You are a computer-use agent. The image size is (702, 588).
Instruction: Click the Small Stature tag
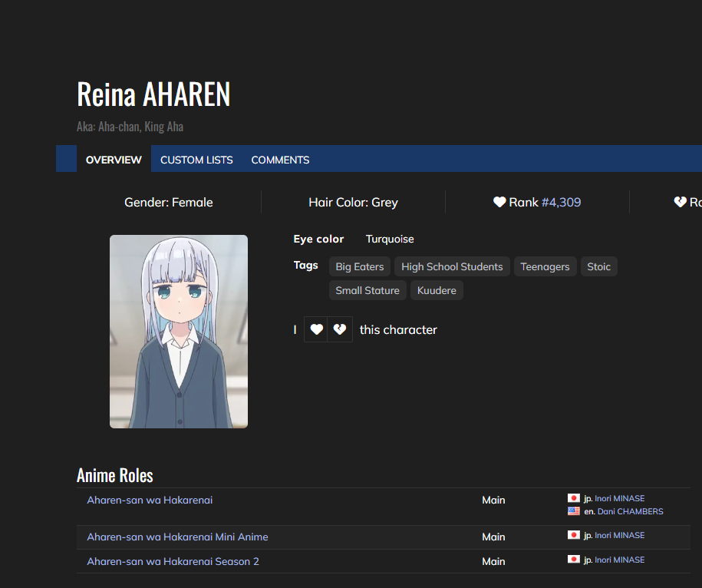click(367, 291)
